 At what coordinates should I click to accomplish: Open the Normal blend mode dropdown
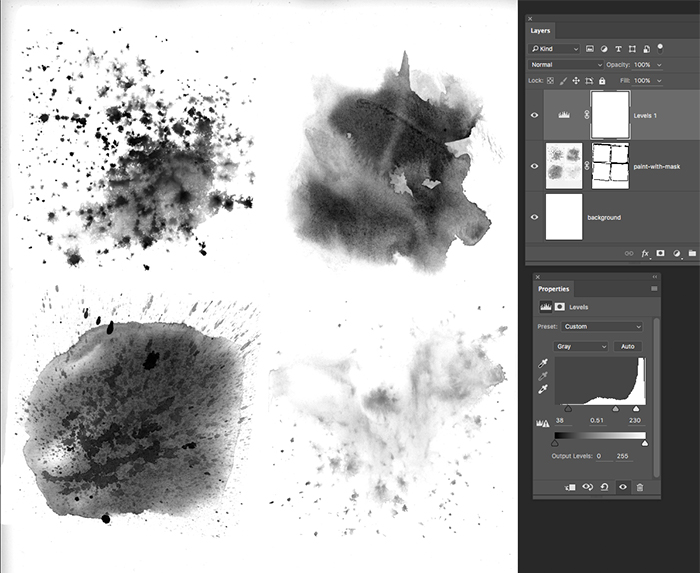point(566,64)
